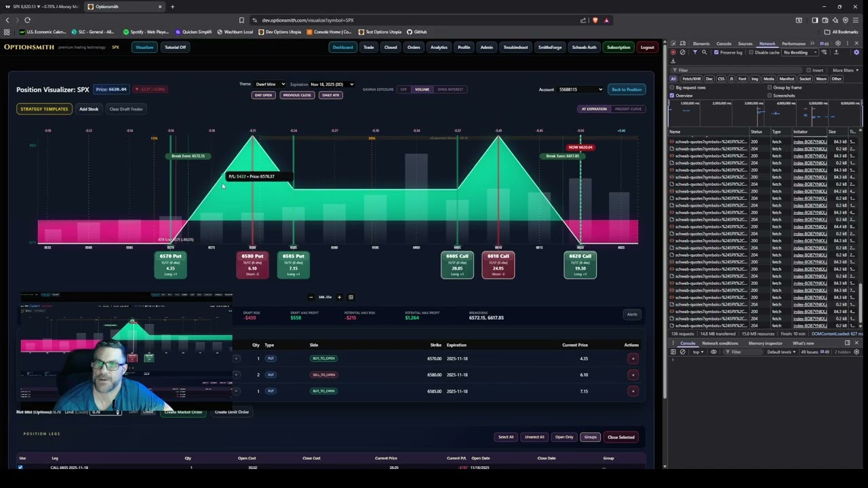Open a new browser tab with plus

point(172,7)
